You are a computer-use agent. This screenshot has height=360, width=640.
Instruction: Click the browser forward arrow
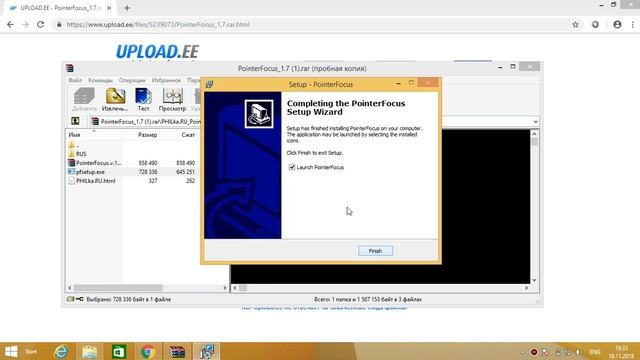tap(26, 24)
